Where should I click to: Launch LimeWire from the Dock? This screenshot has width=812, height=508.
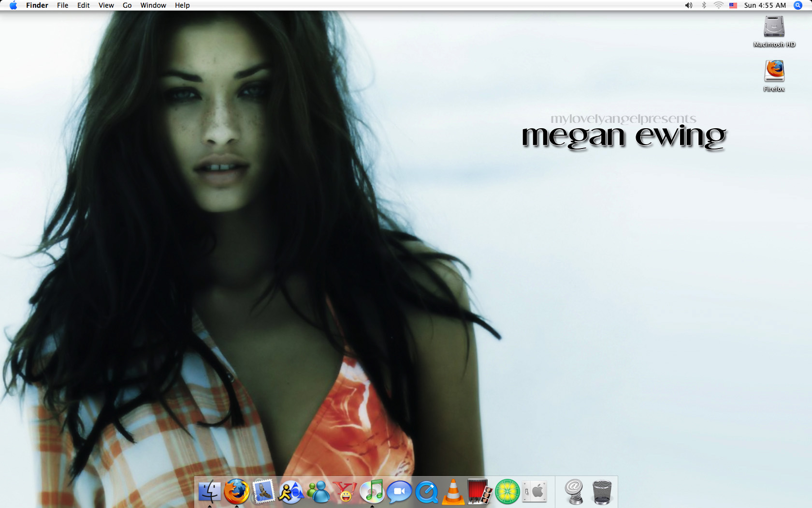[x=507, y=492]
